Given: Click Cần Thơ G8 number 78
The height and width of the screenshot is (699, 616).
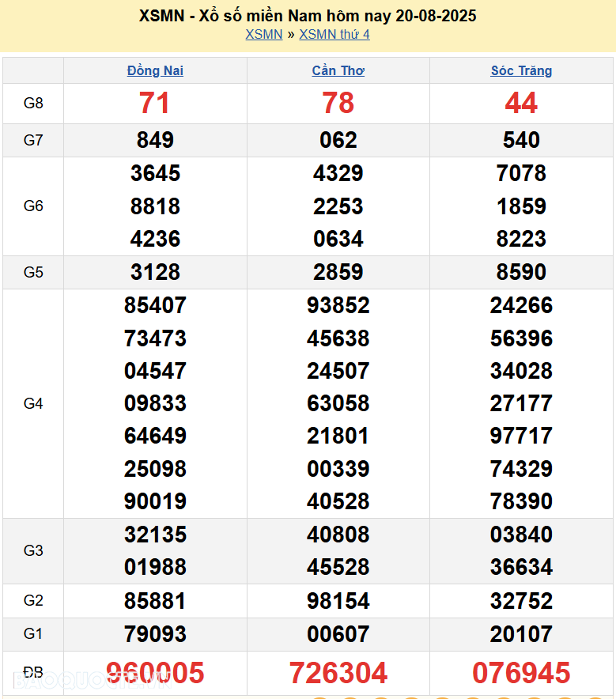Looking at the screenshot, I should (x=338, y=103).
